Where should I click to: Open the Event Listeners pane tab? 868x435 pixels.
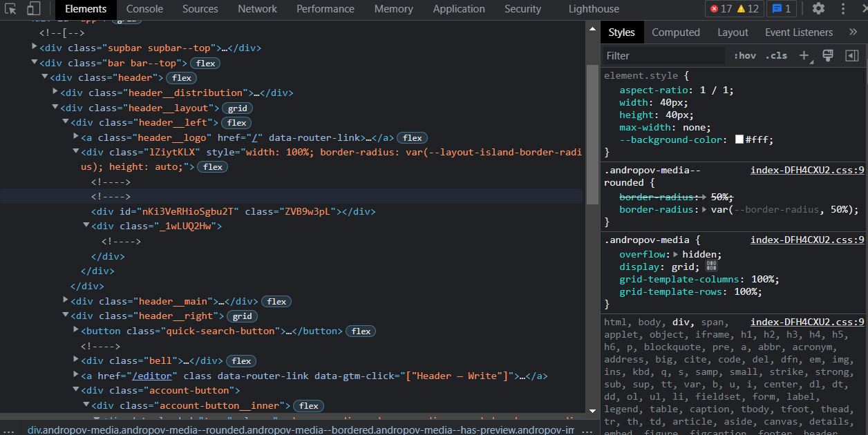click(x=799, y=32)
